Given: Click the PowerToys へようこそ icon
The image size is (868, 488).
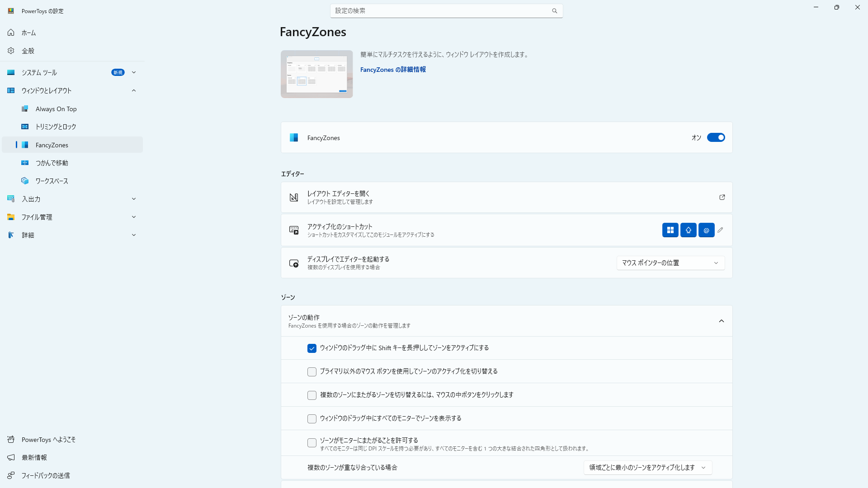Looking at the screenshot, I should coord(11,440).
